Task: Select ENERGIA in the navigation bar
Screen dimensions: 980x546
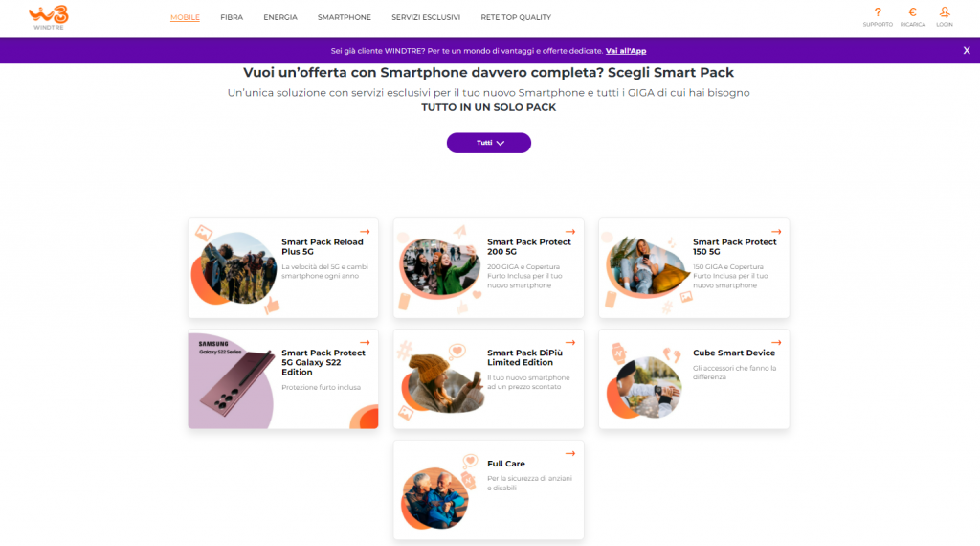Action: click(x=280, y=17)
